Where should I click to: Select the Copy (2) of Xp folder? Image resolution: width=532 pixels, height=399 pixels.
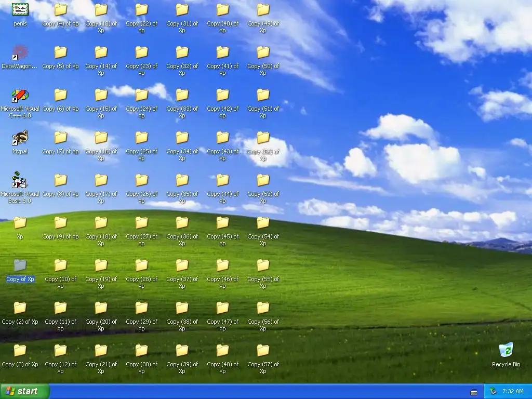coord(20,308)
